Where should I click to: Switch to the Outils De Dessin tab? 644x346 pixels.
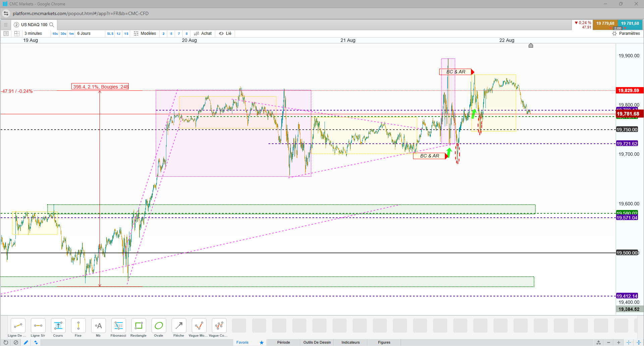click(x=317, y=342)
